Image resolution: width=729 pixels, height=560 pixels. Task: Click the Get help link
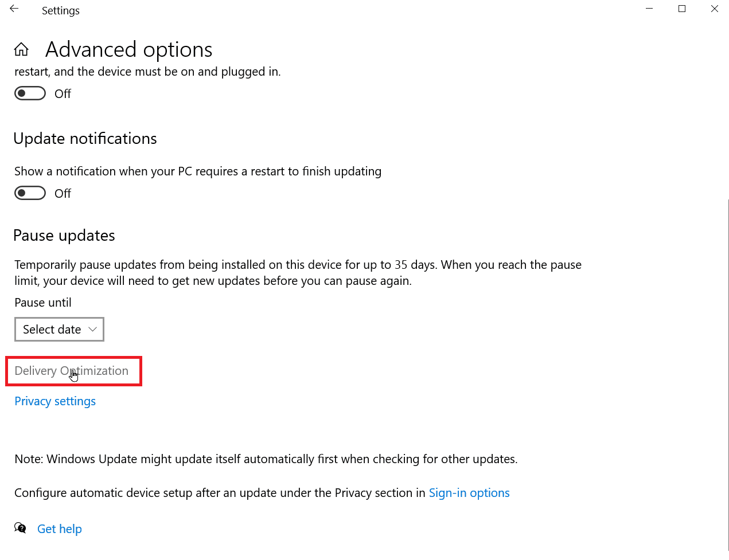click(x=60, y=529)
